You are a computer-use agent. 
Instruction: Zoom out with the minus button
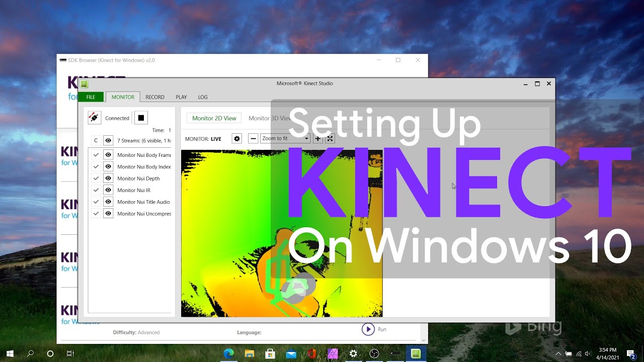[x=253, y=138]
